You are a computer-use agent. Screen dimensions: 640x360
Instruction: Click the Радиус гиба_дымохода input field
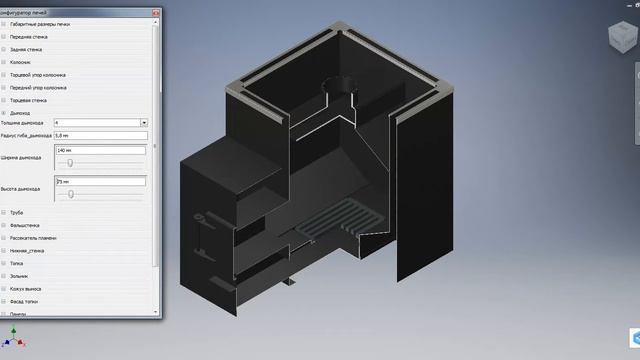101,135
